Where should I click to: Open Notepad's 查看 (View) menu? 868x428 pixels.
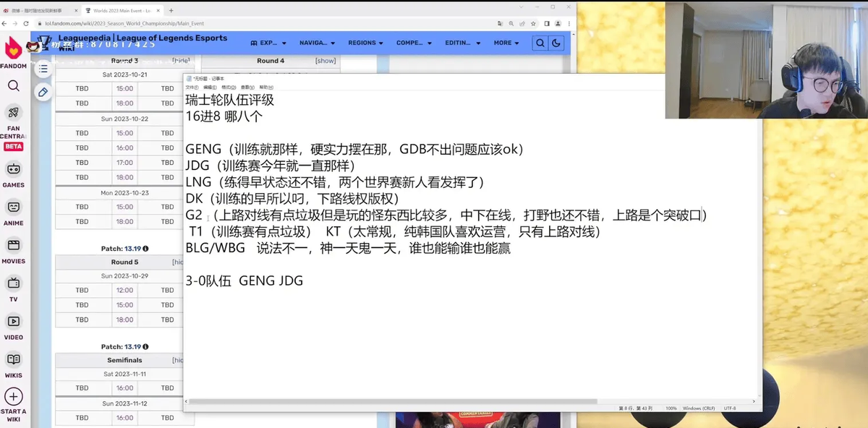coord(247,87)
